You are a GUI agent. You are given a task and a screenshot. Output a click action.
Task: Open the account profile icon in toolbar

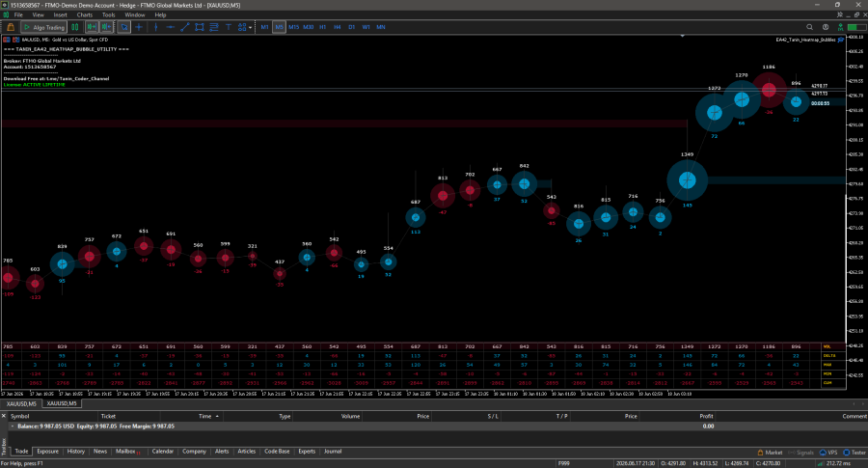(826, 27)
